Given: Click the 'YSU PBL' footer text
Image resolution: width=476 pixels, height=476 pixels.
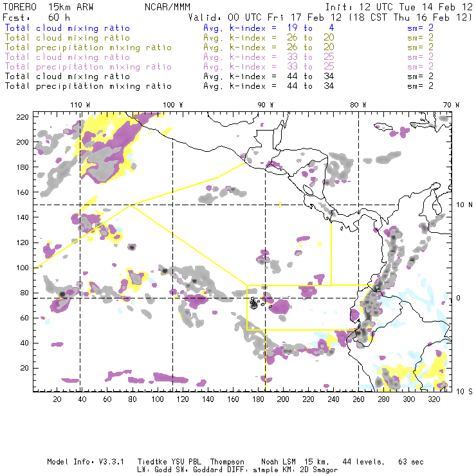Looking at the screenshot, I should point(186,462).
